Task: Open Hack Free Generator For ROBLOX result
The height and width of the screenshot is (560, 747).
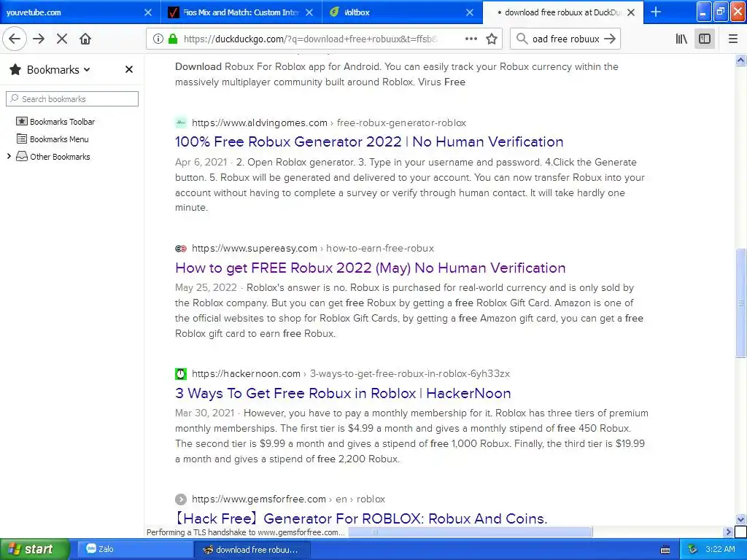Action: (361, 518)
